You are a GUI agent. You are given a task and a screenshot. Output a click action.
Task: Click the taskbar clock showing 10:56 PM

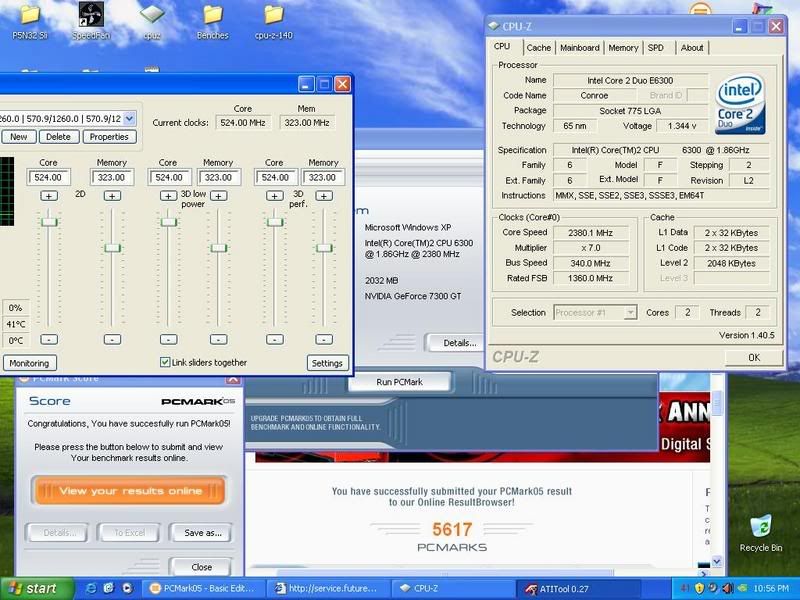pos(770,589)
